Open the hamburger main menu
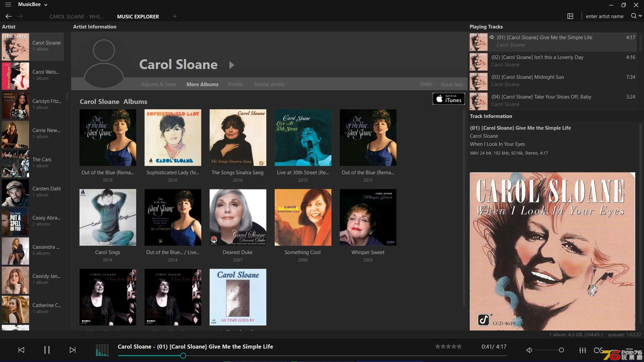The image size is (644, 362). click(x=8, y=5)
